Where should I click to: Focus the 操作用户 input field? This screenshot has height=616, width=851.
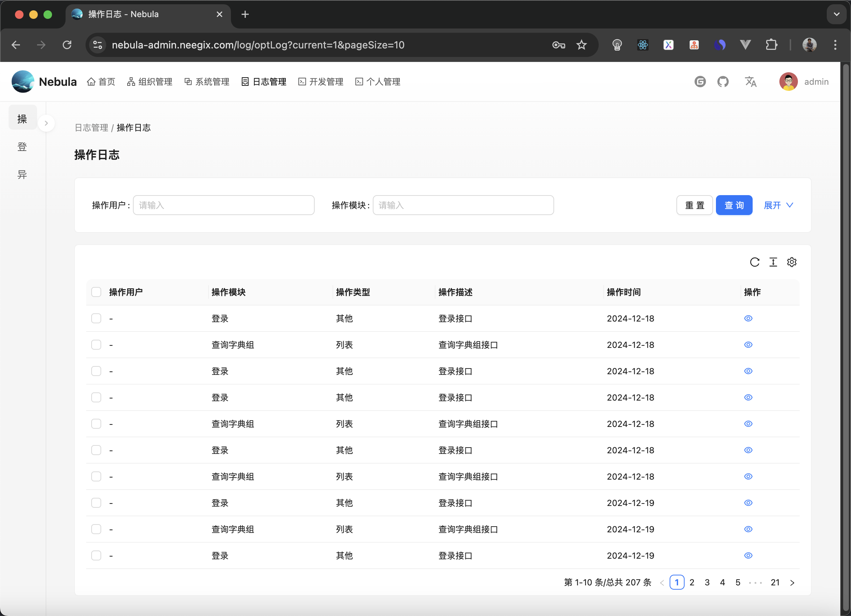[x=224, y=205]
